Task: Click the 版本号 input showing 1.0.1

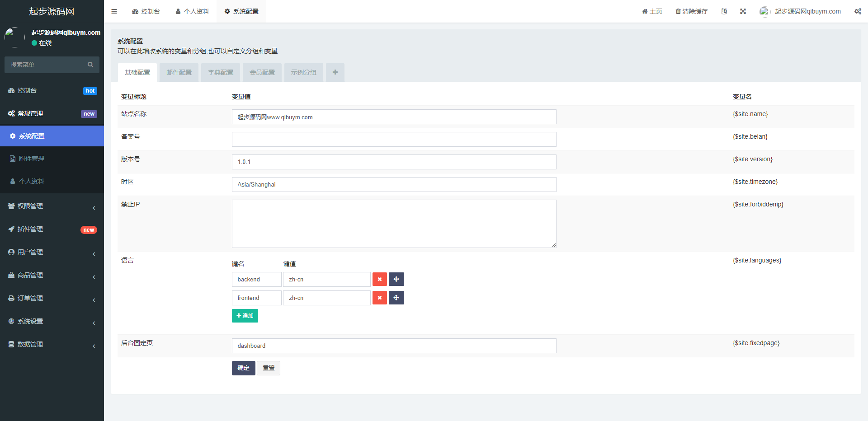Action: point(394,162)
